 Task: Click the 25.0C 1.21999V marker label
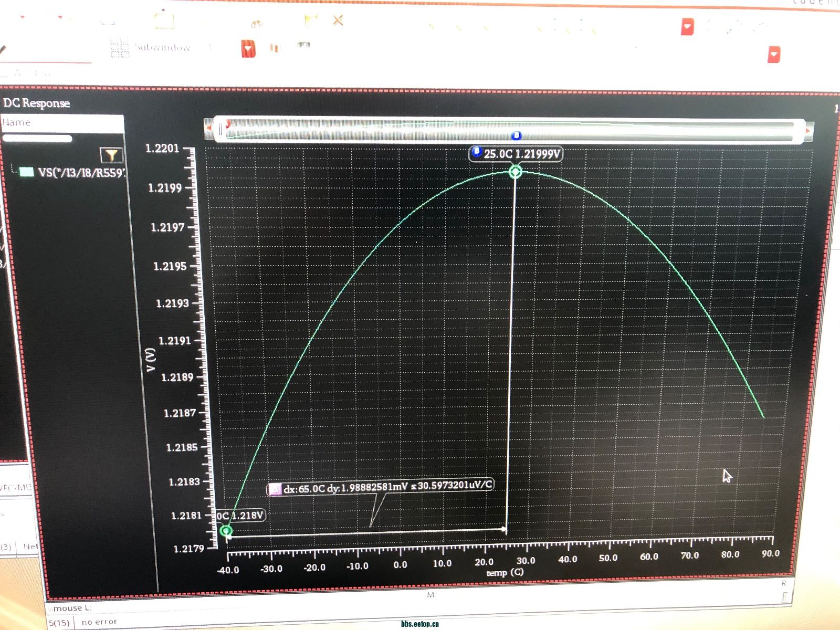coord(516,154)
